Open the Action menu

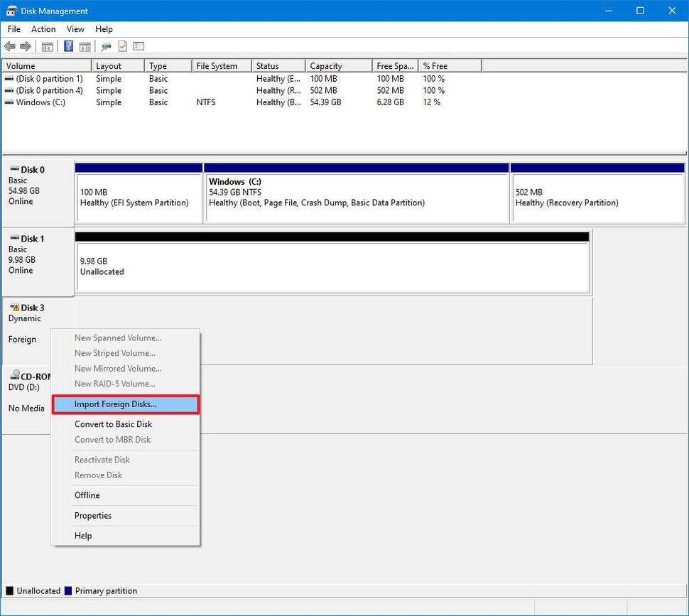43,29
